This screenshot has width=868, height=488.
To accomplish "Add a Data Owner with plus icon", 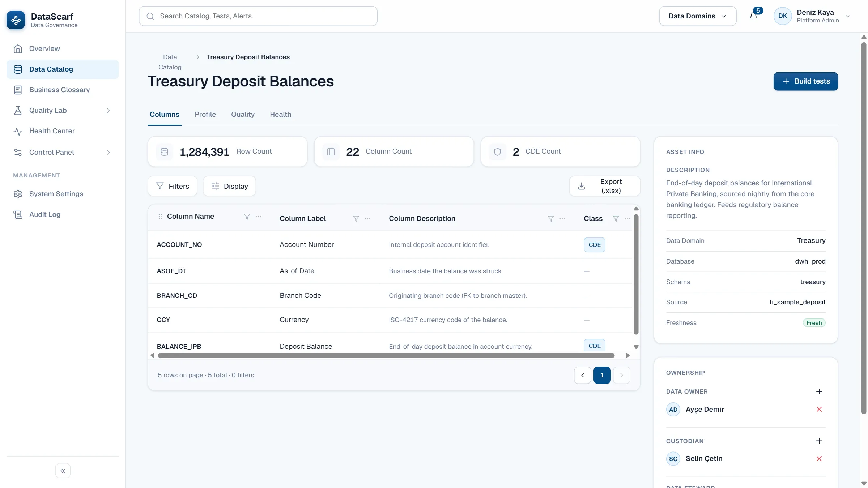I will 819,391.
